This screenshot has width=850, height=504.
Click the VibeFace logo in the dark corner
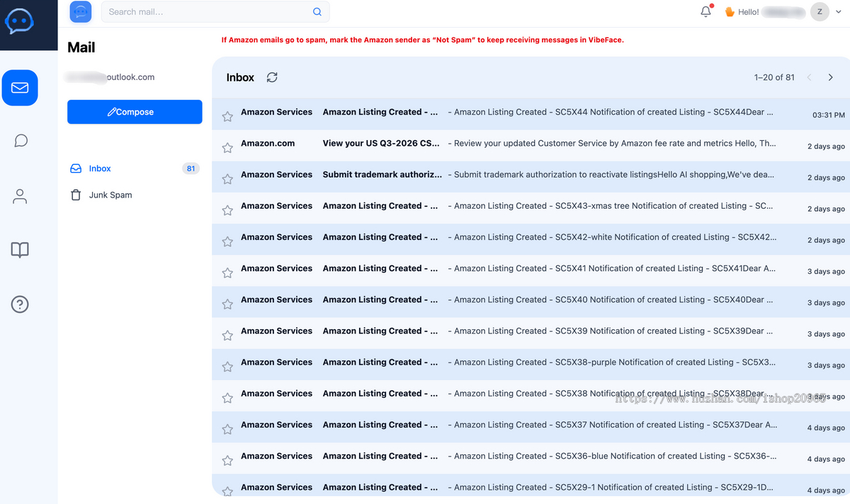click(x=20, y=21)
